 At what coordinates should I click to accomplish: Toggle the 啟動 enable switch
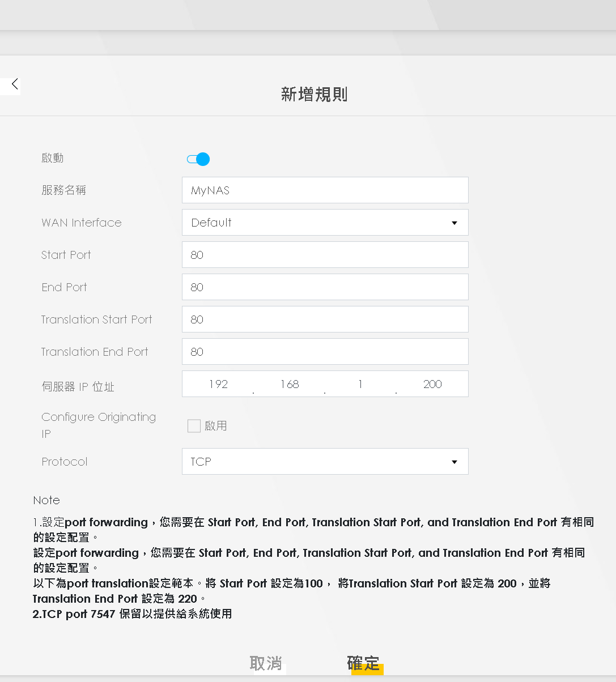pos(198,159)
